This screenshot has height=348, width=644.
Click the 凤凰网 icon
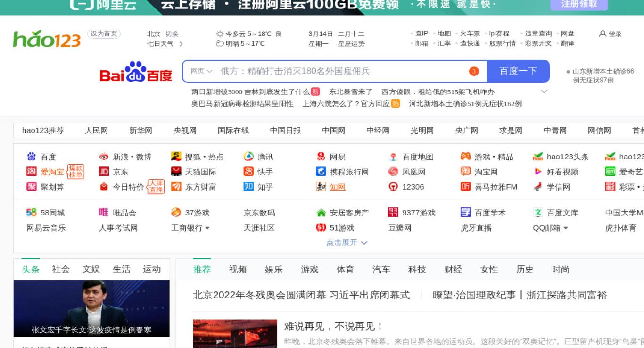click(393, 172)
